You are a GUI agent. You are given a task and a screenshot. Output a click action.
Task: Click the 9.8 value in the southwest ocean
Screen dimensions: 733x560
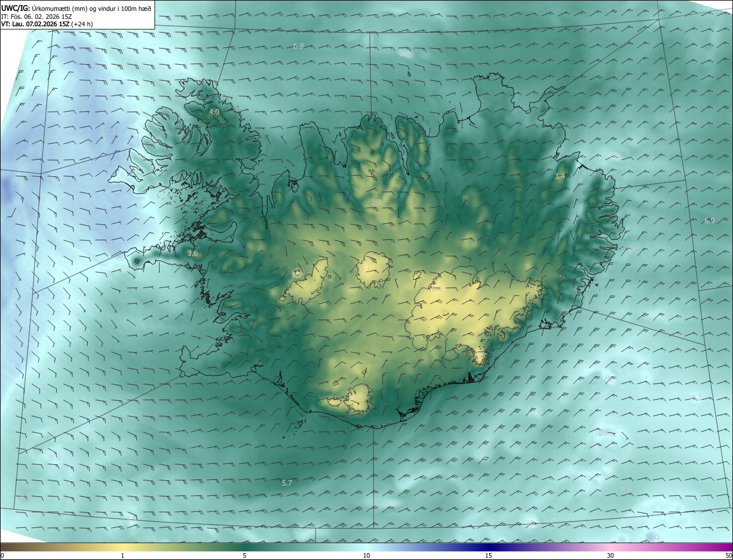tap(55, 457)
